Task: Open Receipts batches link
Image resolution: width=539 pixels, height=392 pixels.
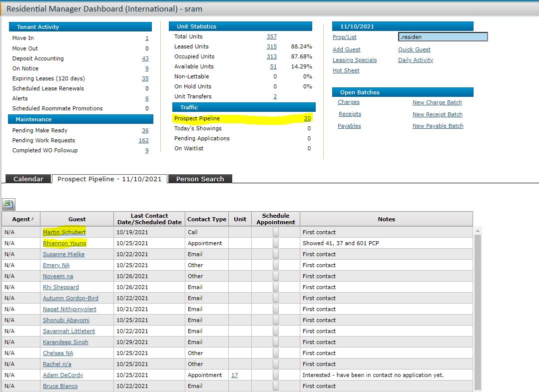Action: (350, 114)
